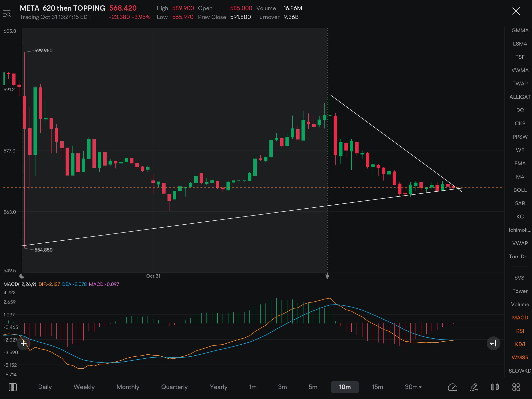Viewport: 532px width, 399px height.
Task: Tap the Oct 31 date label
Action: tap(153, 276)
